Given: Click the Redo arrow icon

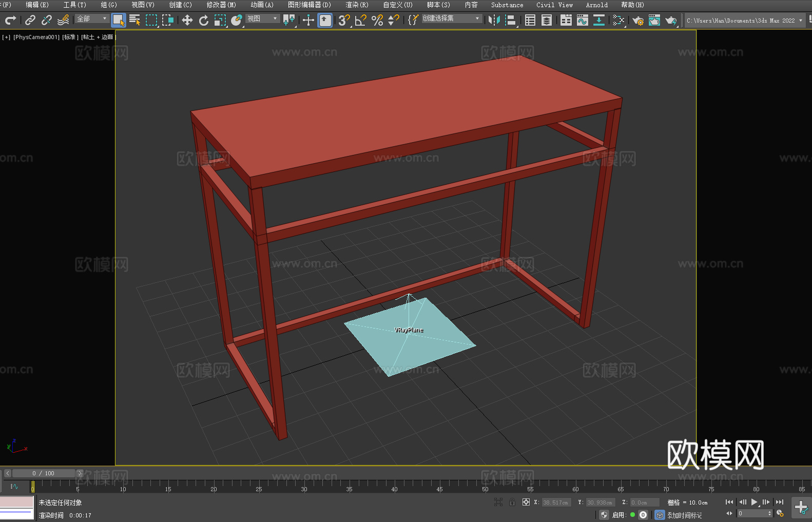Looking at the screenshot, I should point(10,20).
